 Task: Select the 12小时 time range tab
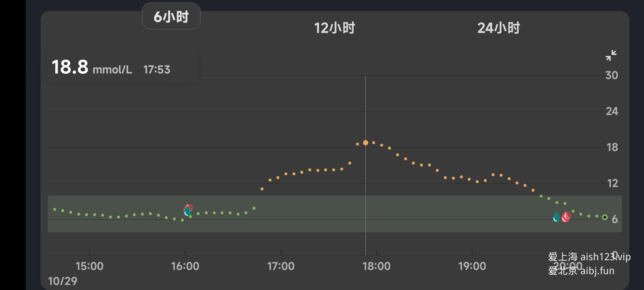tap(334, 28)
